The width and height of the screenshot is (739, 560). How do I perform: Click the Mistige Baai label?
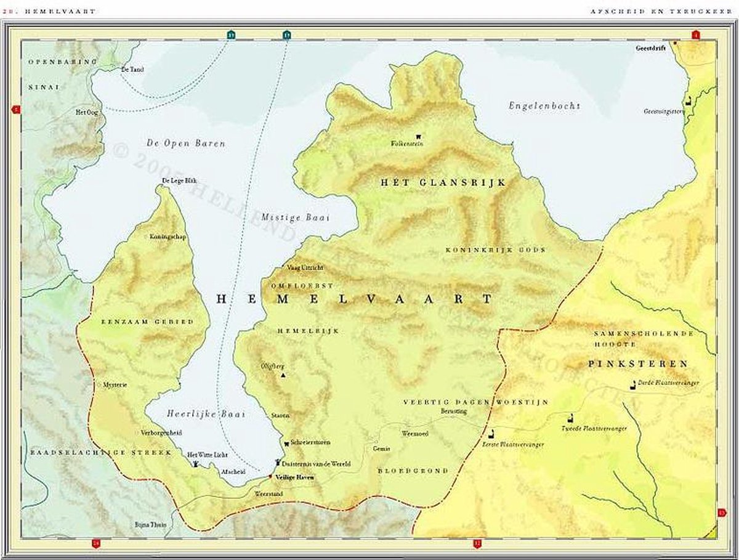coord(296,217)
